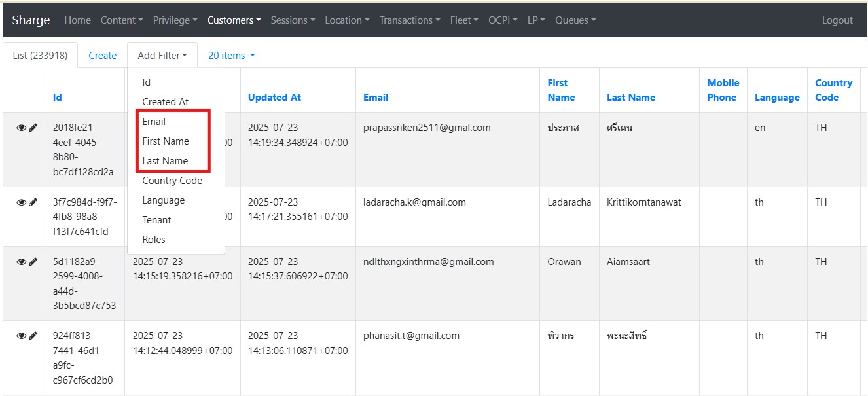This screenshot has height=396, width=868.
Task: Switch to the Create tab
Action: click(x=102, y=56)
